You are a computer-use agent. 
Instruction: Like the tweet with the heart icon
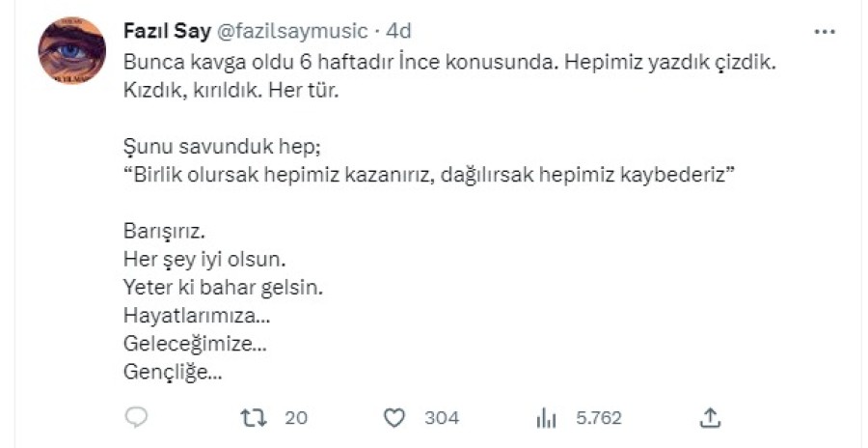394,417
